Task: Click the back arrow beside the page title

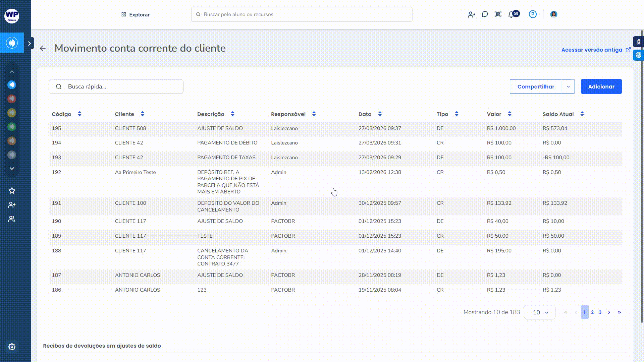Action: [x=43, y=48]
